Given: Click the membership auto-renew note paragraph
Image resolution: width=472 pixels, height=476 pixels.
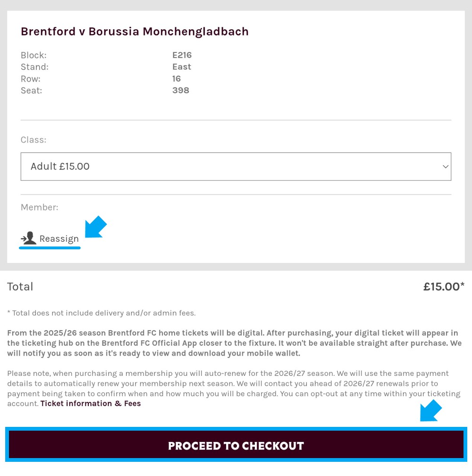Looking at the screenshot, I should tap(234, 388).
